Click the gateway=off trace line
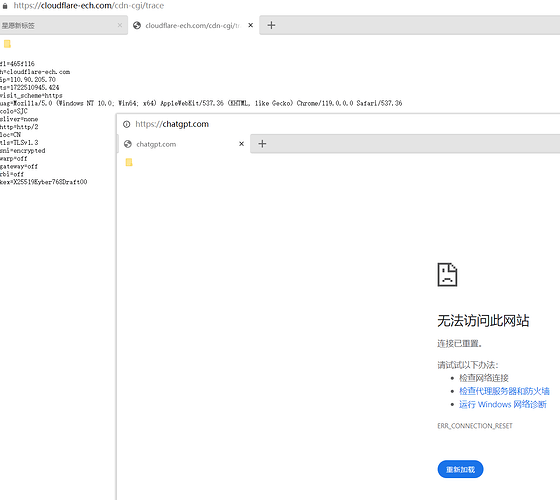560x500 pixels. (x=19, y=166)
